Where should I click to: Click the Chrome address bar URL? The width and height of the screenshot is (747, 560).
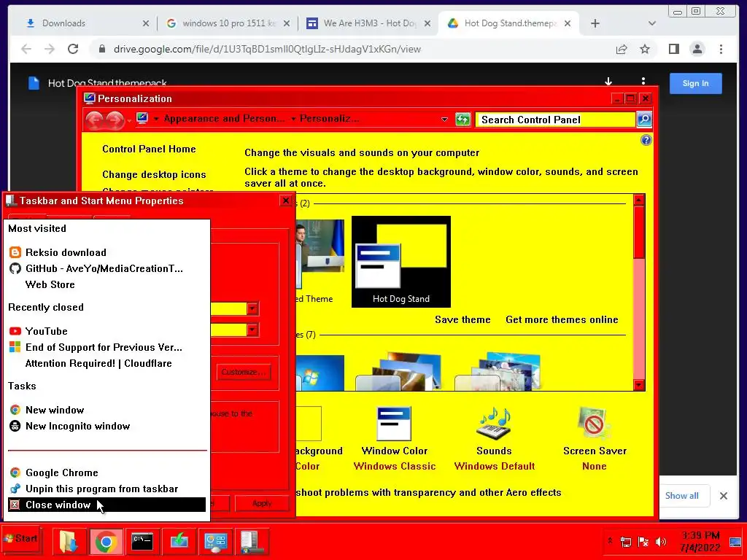(x=267, y=49)
